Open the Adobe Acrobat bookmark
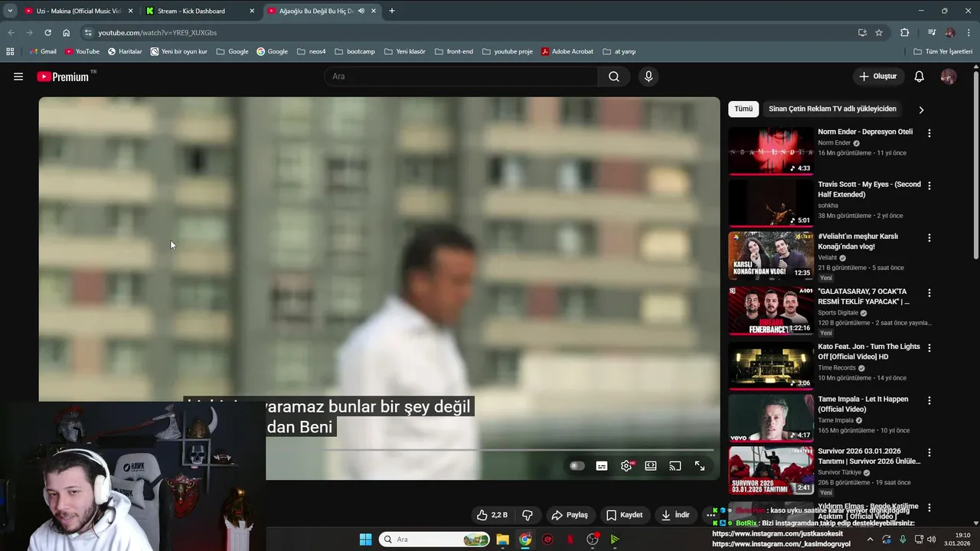This screenshot has height=551, width=980. (x=567, y=51)
